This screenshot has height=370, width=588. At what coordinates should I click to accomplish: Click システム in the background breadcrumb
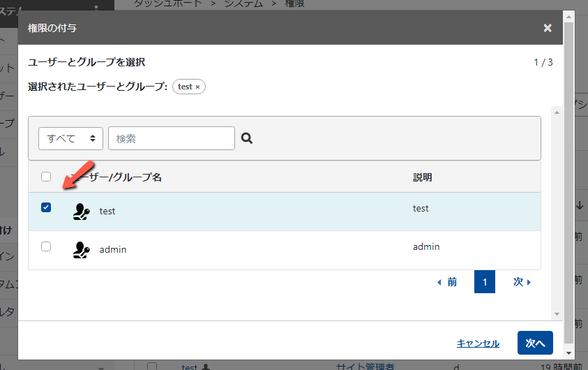pyautogui.click(x=243, y=3)
